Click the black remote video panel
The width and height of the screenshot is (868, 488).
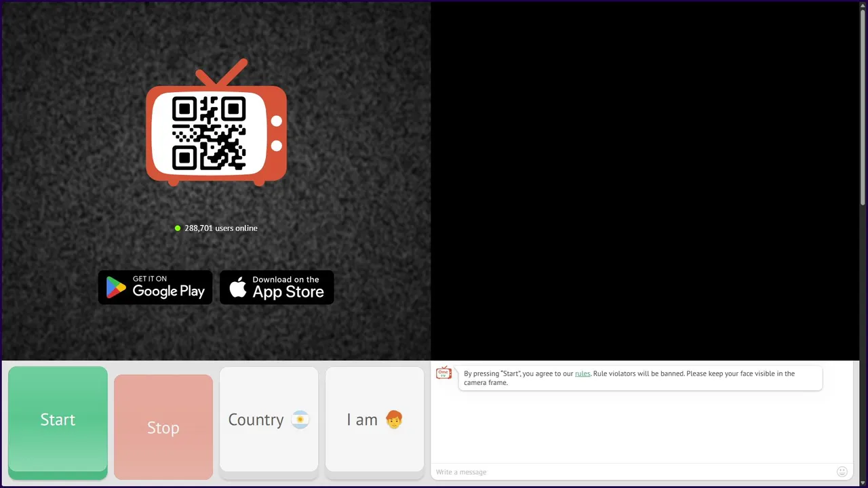point(645,181)
